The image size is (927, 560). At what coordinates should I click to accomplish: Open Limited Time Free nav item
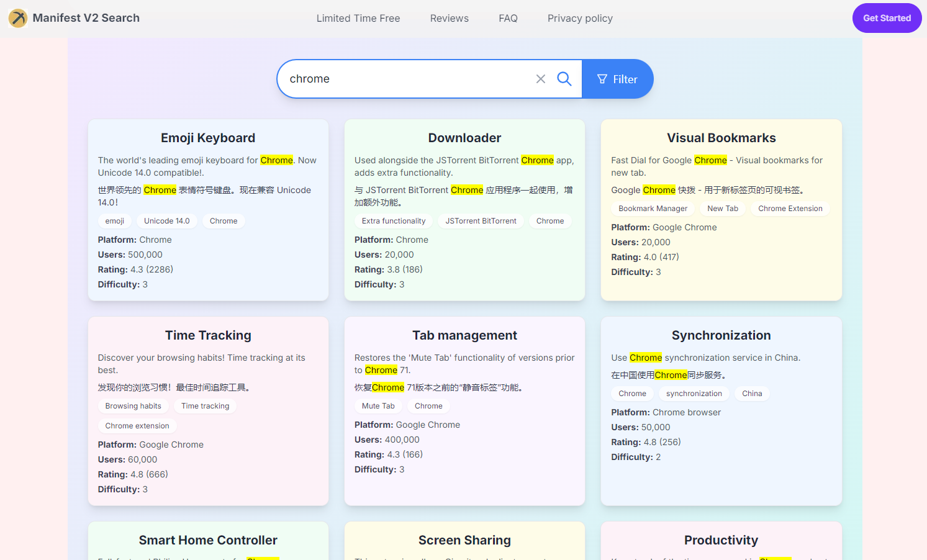tap(358, 18)
